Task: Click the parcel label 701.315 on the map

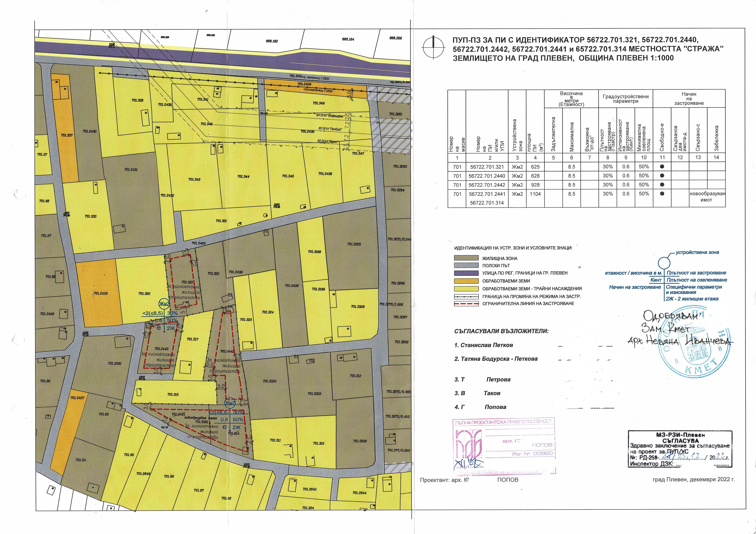Action: 173,394
